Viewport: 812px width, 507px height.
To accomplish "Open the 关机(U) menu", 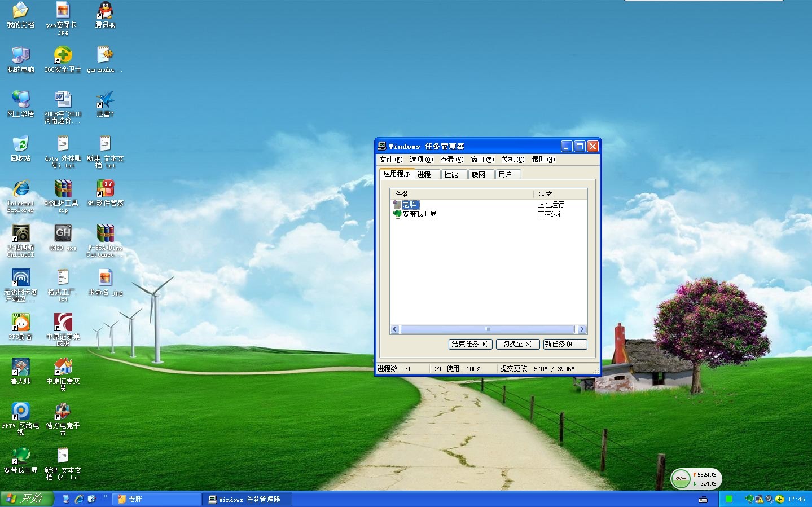I will 512,160.
